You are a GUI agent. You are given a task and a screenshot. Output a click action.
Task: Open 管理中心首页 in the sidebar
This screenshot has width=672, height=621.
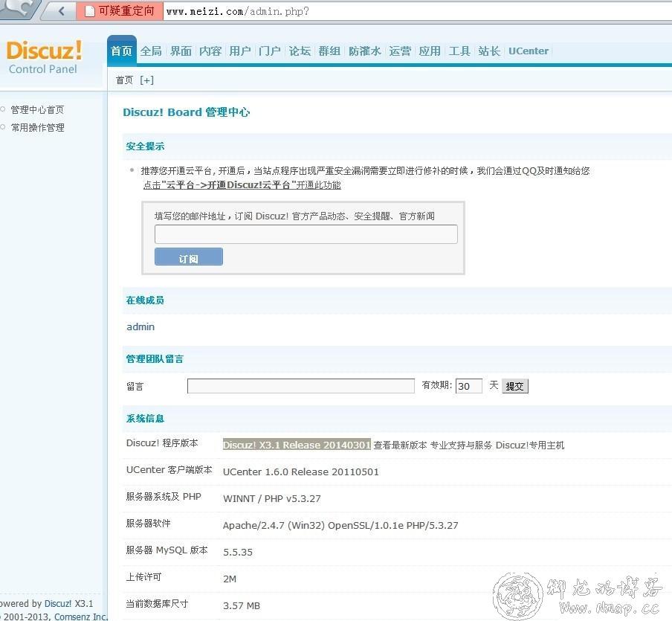pos(37,110)
